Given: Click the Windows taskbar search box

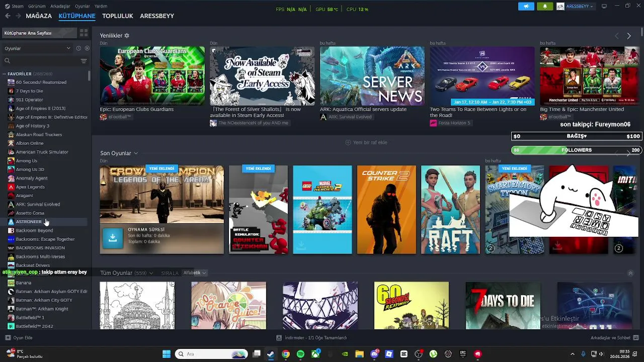Looking at the screenshot, I should coord(211,354).
